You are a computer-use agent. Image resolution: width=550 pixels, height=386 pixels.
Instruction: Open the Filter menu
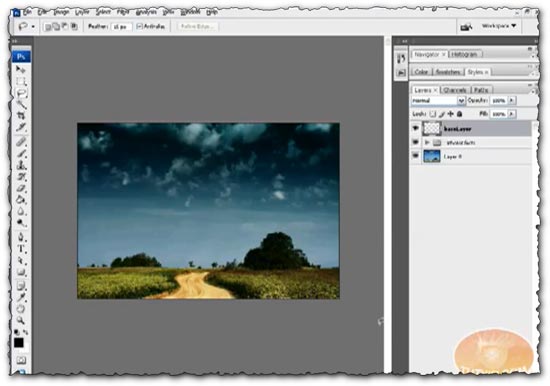[x=123, y=12]
